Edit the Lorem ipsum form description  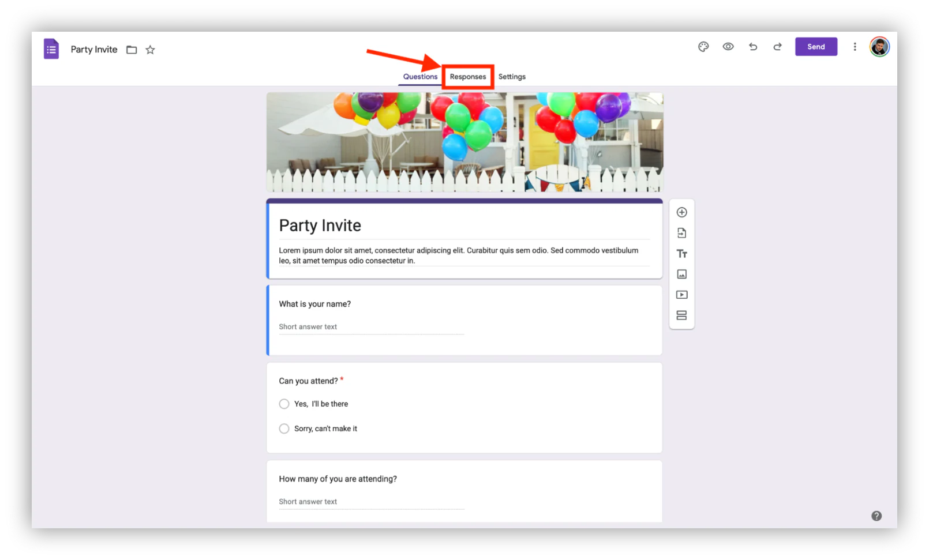[459, 255]
